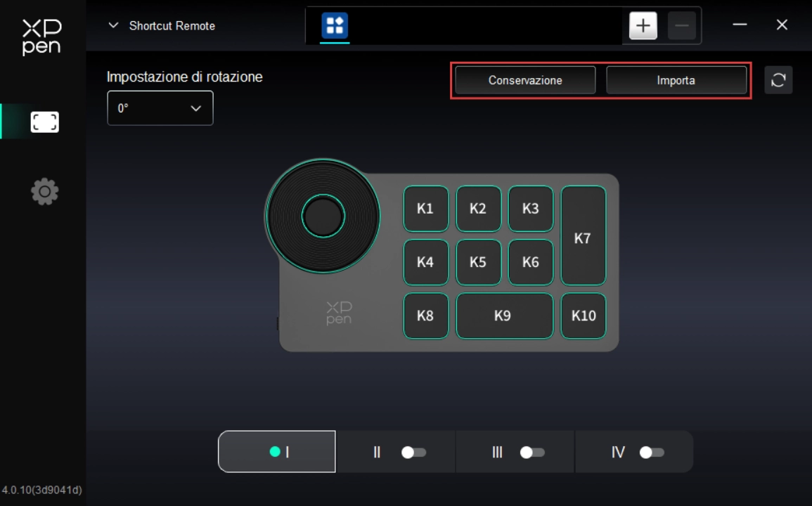Enable group III toggle switch
This screenshot has height=506, width=812.
click(532, 453)
